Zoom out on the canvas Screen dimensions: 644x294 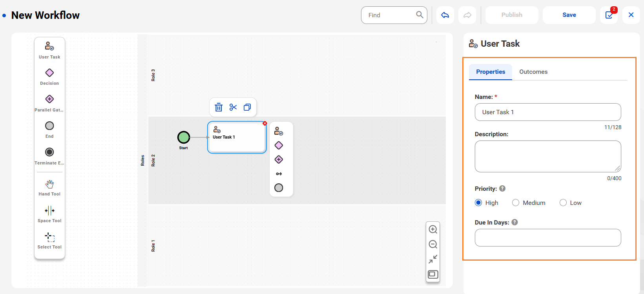pyautogui.click(x=433, y=244)
